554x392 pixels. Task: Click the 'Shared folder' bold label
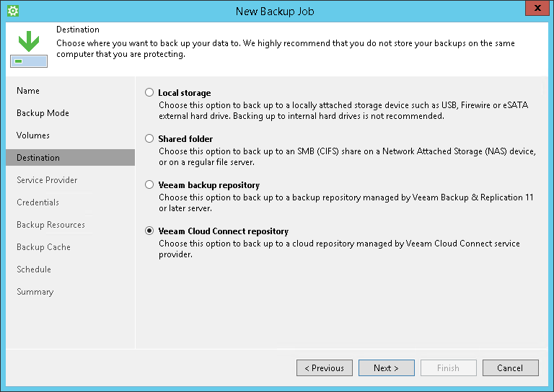[185, 138]
